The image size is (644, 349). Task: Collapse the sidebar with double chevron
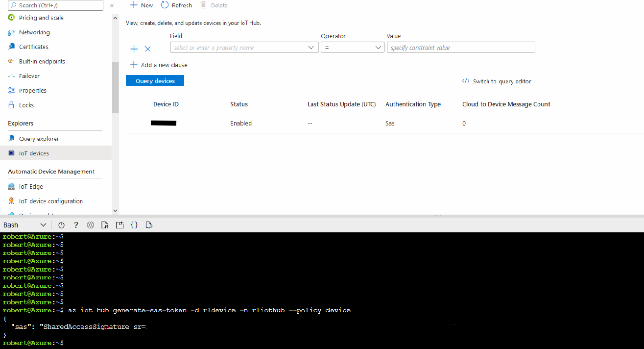(112, 5)
